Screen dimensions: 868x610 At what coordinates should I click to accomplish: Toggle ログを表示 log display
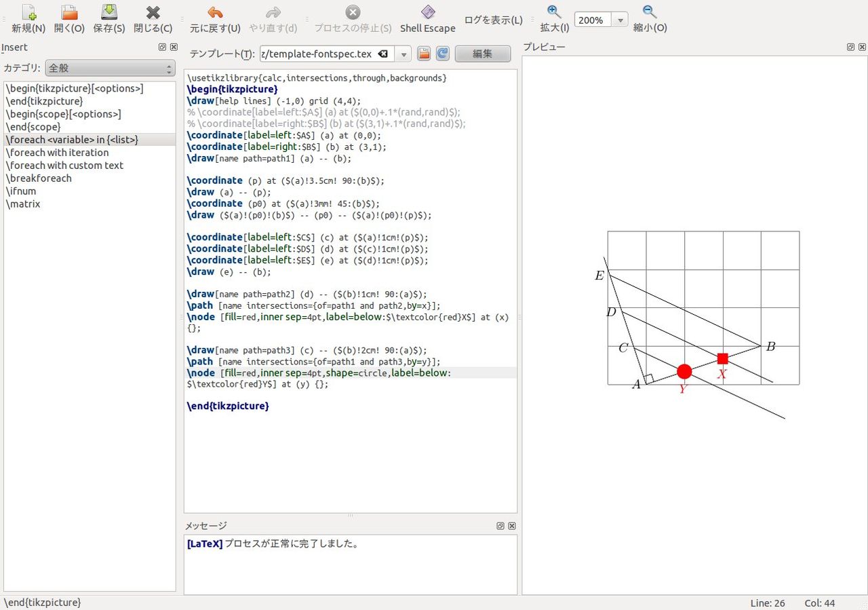coord(493,20)
